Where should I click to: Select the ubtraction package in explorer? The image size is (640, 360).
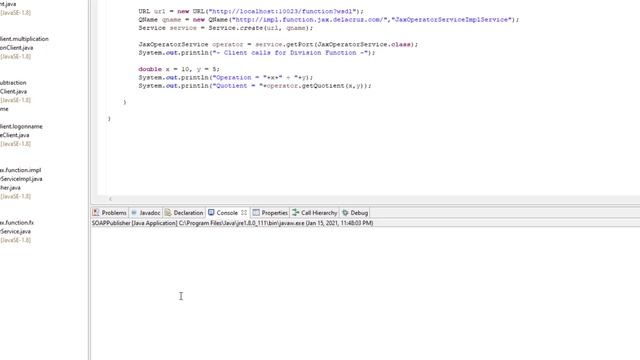pos(13,82)
